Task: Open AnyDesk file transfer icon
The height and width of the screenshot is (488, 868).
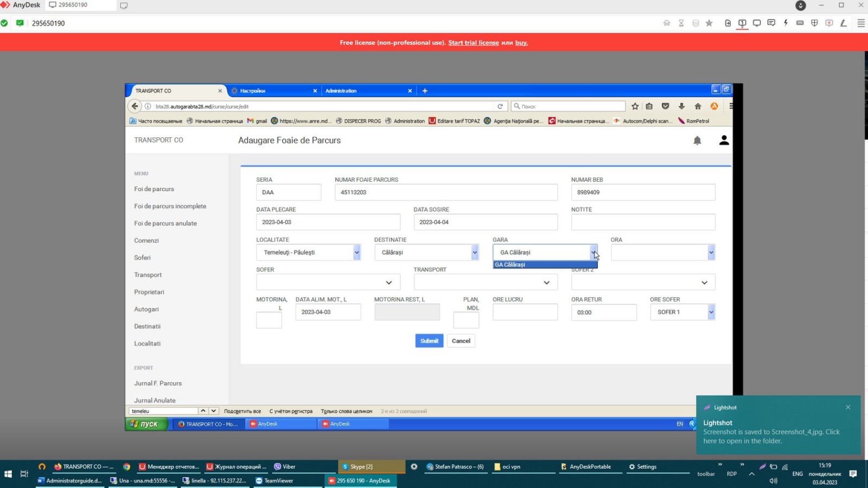Action: (x=727, y=23)
